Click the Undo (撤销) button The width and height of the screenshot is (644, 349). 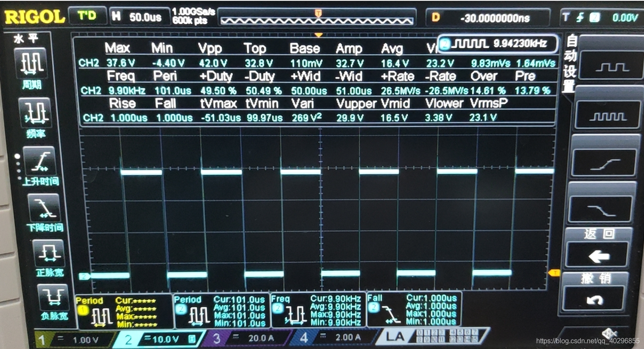pyautogui.click(x=594, y=299)
